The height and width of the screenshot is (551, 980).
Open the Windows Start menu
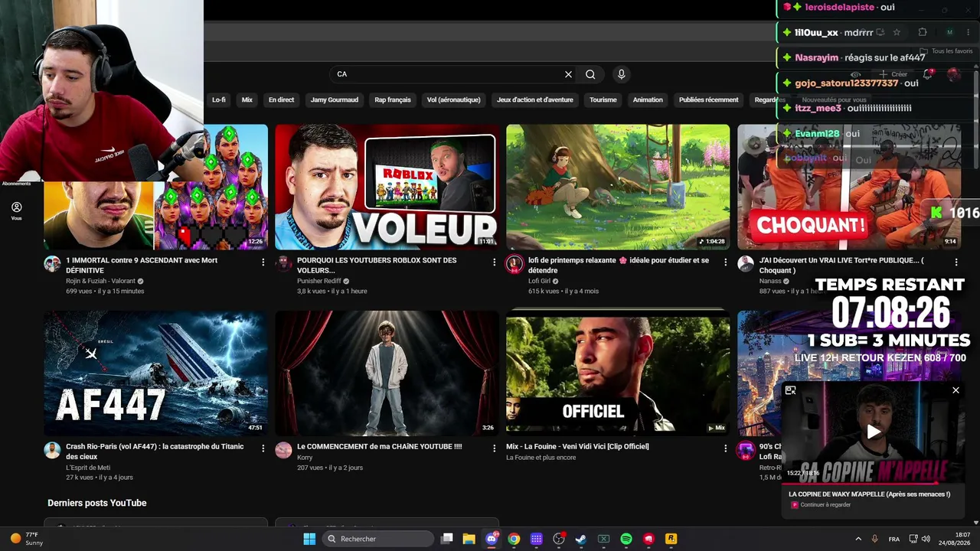tap(309, 539)
